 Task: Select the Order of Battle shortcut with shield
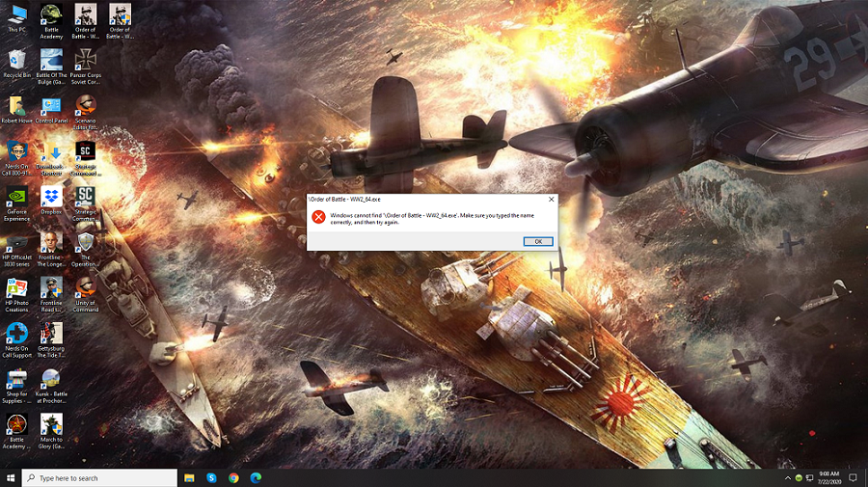pos(120,21)
